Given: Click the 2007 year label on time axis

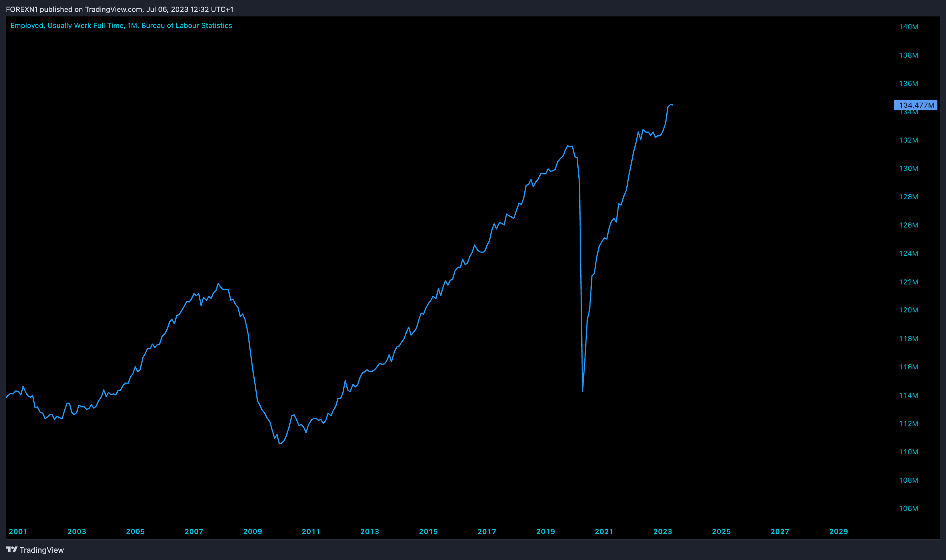Looking at the screenshot, I should (x=194, y=531).
